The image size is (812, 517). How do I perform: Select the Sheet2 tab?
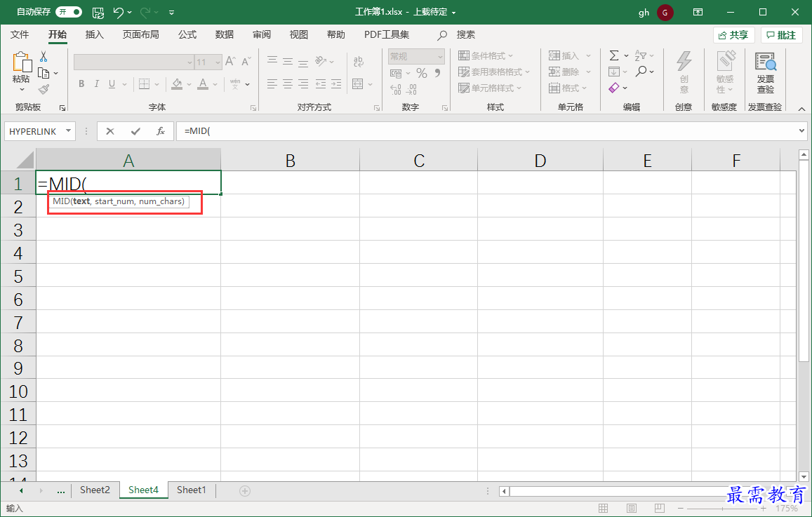pos(95,490)
